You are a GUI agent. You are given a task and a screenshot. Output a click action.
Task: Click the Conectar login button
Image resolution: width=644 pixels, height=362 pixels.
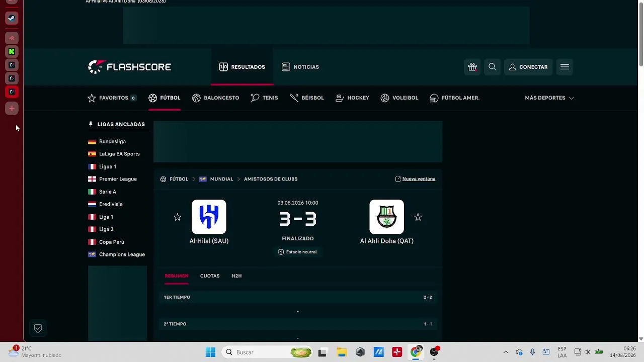(528, 67)
